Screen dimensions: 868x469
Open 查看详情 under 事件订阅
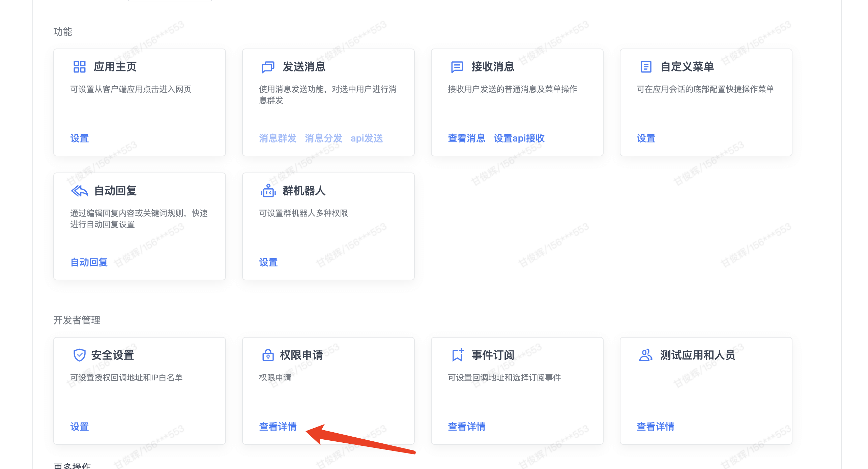pyautogui.click(x=466, y=427)
